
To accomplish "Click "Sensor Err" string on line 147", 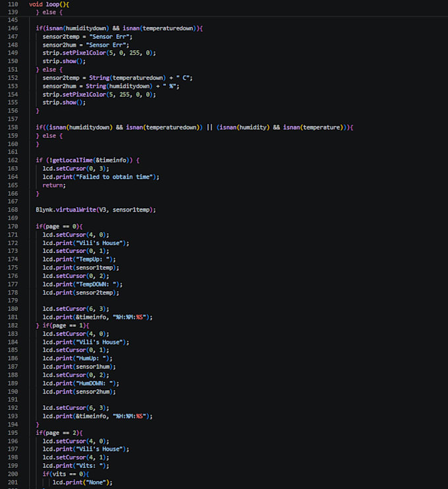I will 109,36.
